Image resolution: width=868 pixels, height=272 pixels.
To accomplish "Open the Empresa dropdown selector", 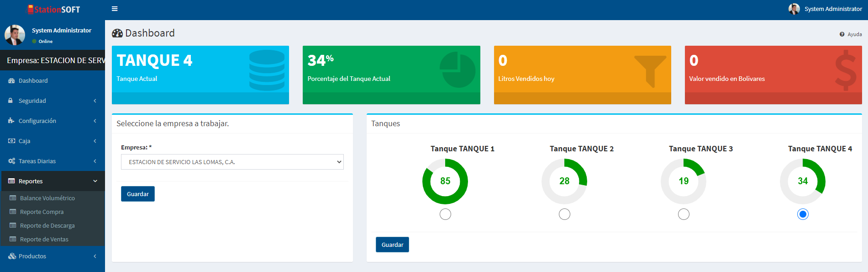I will tap(232, 162).
